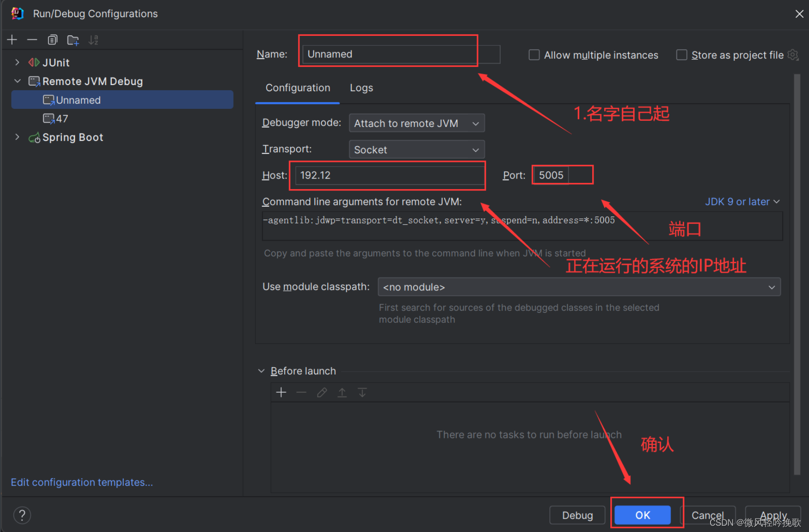This screenshot has width=809, height=532.
Task: Click the Debug button
Action: (577, 515)
